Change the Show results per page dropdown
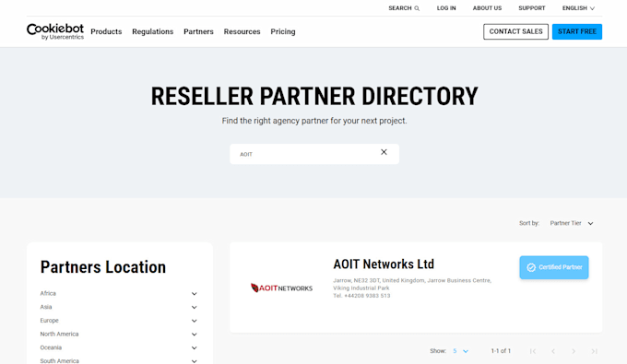This screenshot has height=364, width=627. click(460, 351)
